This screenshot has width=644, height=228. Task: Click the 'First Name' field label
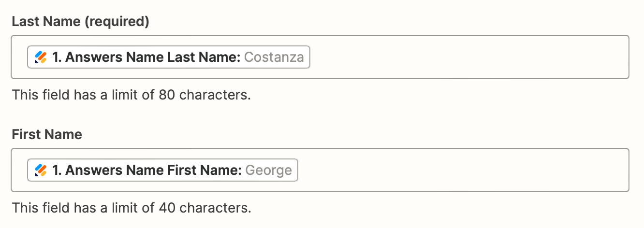[47, 134]
